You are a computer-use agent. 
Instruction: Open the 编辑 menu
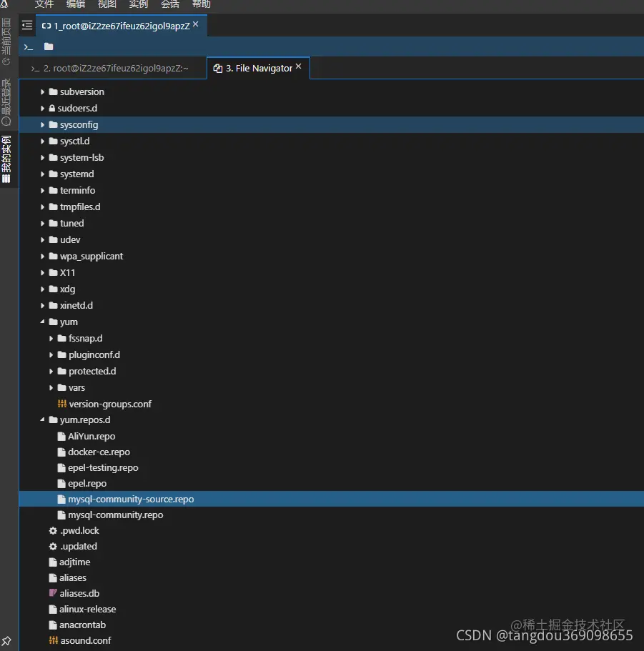(76, 4)
